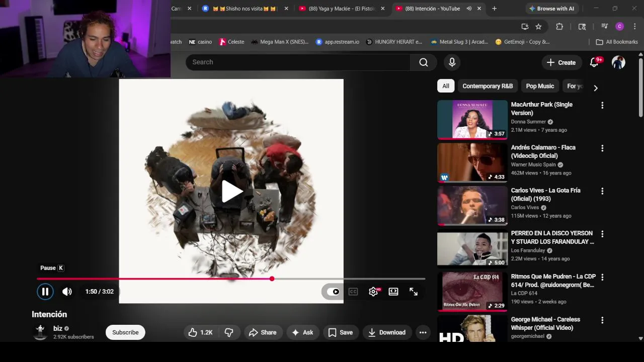Download the video

387,332
